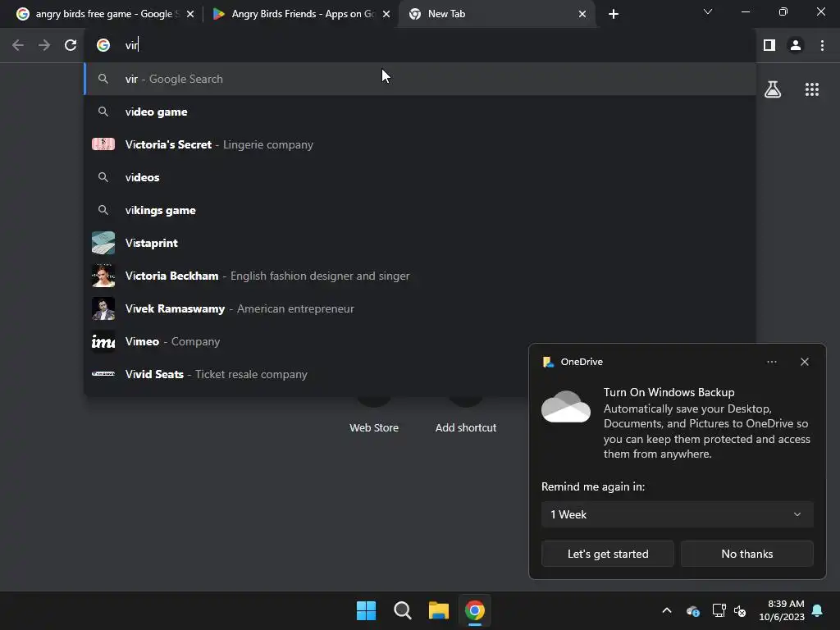This screenshot has width=840, height=630.
Task: Select the Vistaprint suggestion
Action: click(x=420, y=243)
